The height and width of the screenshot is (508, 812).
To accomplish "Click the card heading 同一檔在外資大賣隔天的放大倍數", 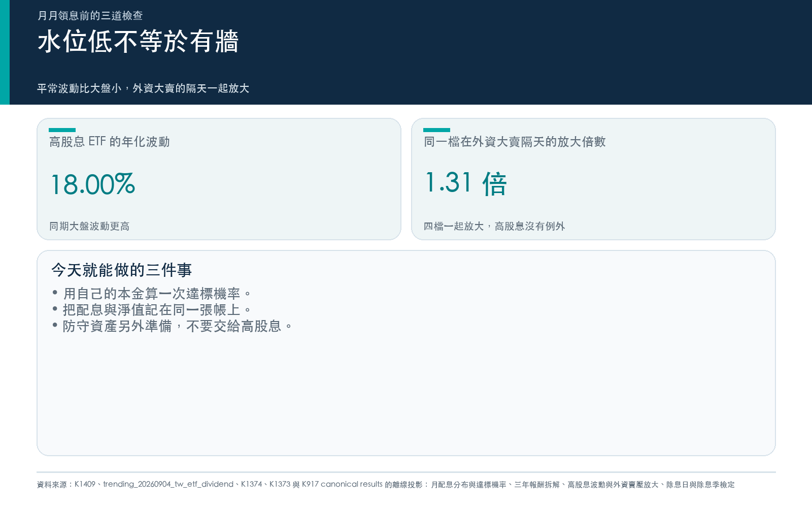I will click(x=515, y=142).
